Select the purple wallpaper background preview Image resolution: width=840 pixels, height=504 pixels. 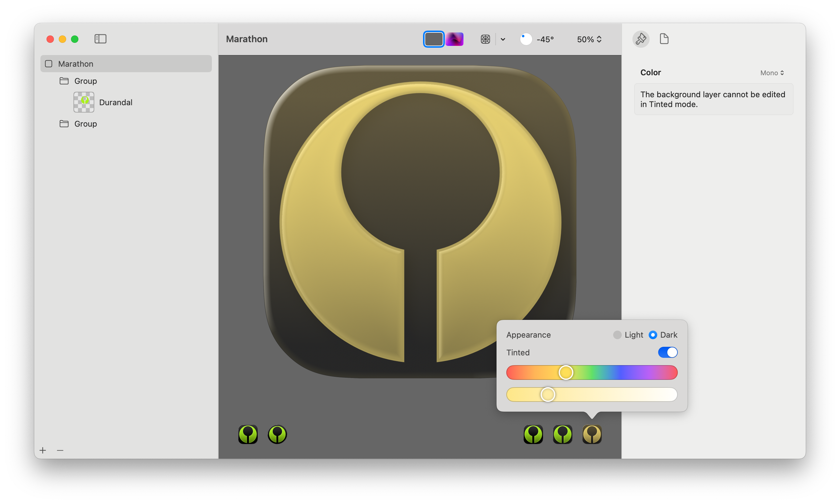455,39
